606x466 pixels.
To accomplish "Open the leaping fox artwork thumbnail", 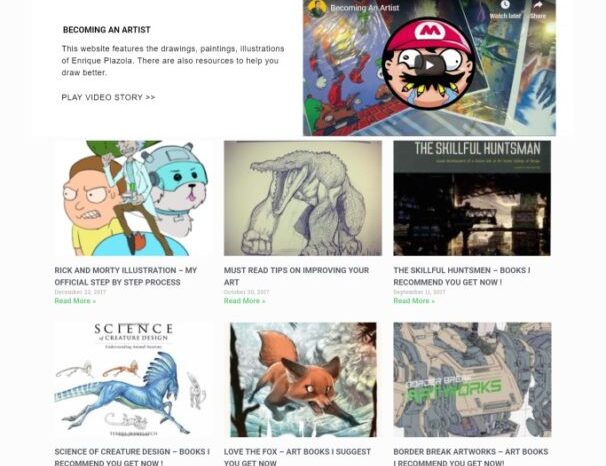I will [303, 380].
